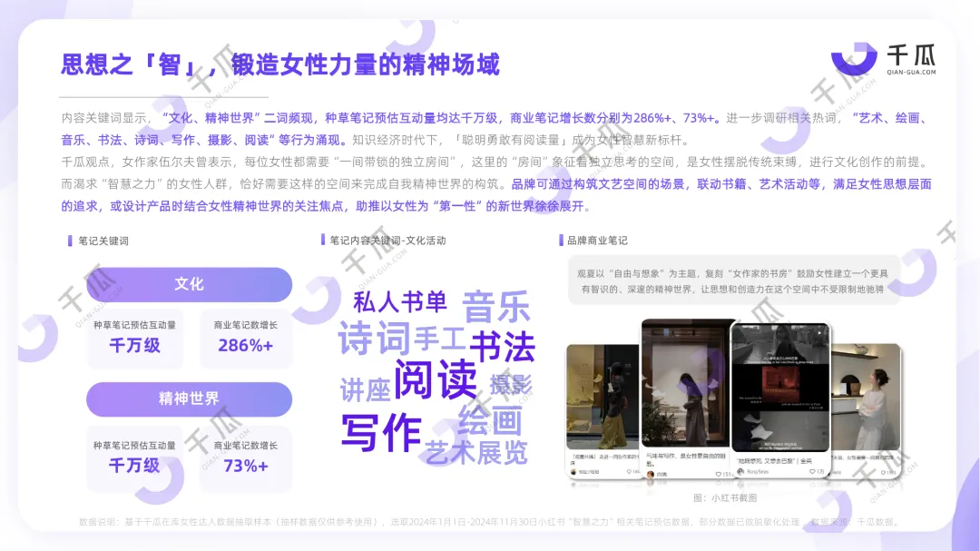
Task: Click the 数据说明 footnote text
Action: click(x=489, y=522)
